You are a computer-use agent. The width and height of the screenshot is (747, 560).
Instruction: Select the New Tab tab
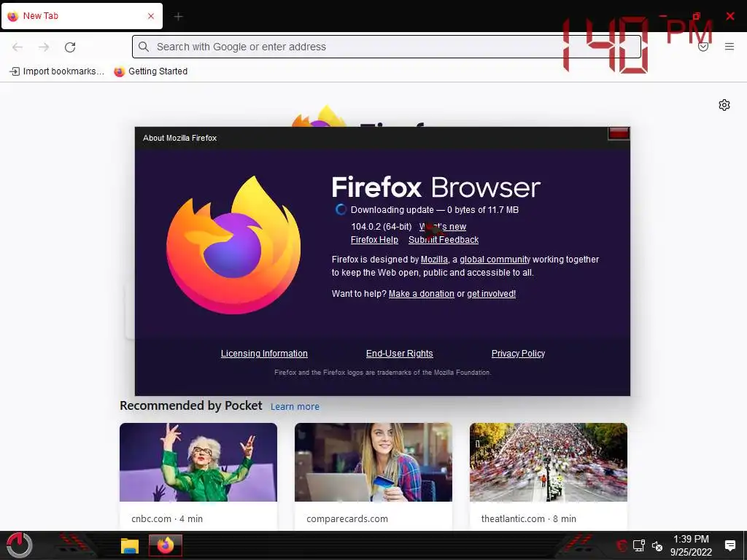tap(82, 16)
